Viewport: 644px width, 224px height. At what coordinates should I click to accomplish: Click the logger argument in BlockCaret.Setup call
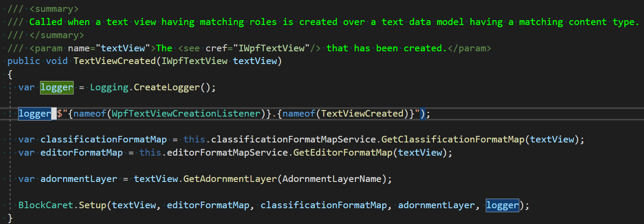coord(502,205)
